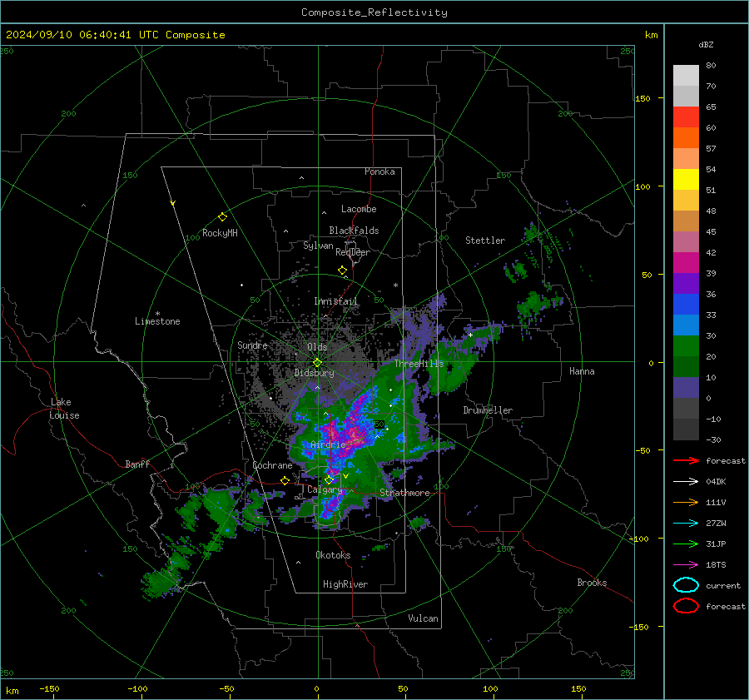Pick the bright yellow dBZ swatch
Image resolution: width=749 pixels, height=700 pixels.
[x=686, y=179]
